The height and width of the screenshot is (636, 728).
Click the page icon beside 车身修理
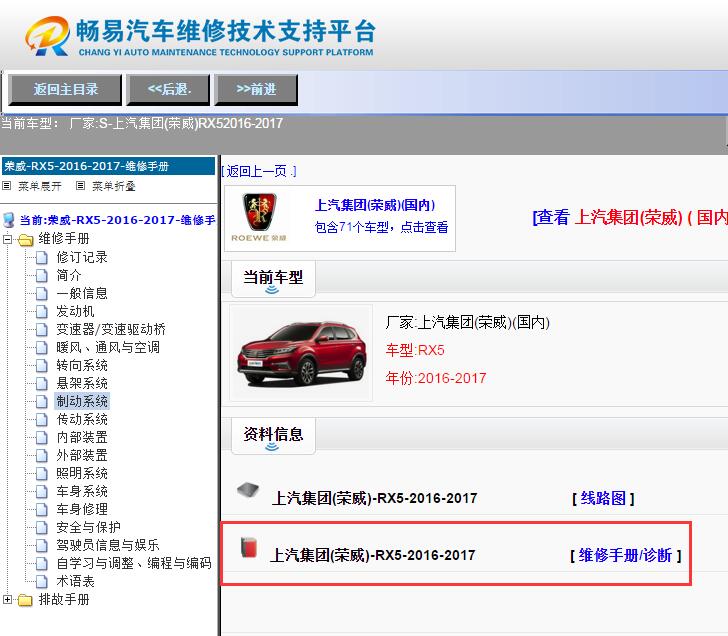42,510
